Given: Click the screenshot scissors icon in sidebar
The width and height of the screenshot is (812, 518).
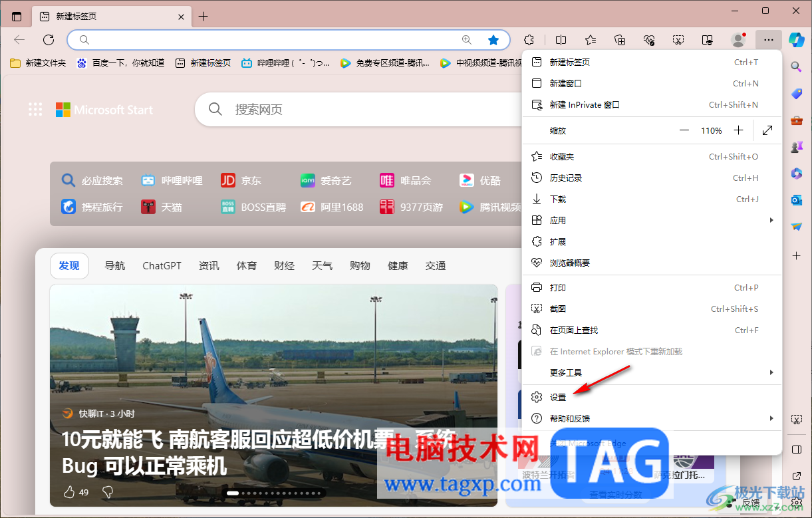Looking at the screenshot, I should click(x=797, y=419).
